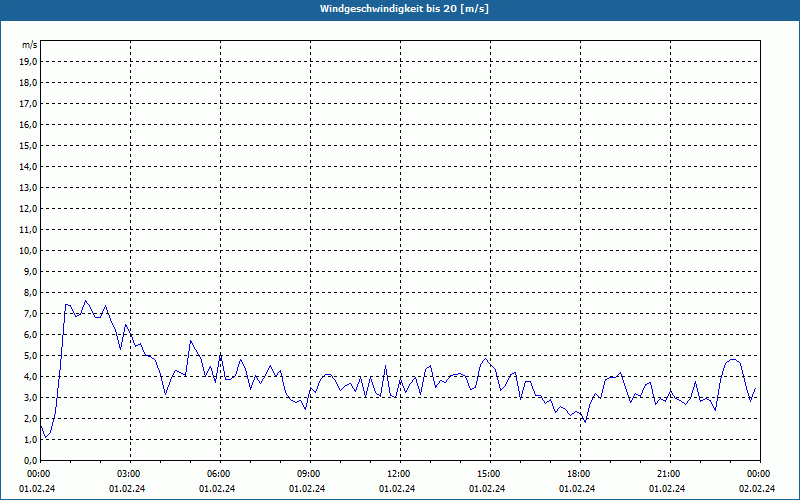Select the y-axis tick "2,0"
Screen dimensions: 800x500
pos(30,418)
